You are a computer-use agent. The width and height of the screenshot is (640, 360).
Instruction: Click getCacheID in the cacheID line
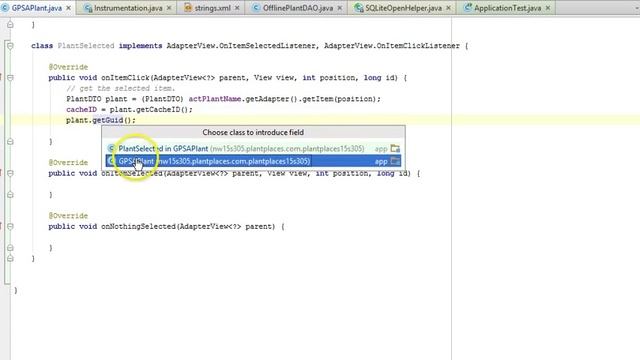tap(158, 109)
